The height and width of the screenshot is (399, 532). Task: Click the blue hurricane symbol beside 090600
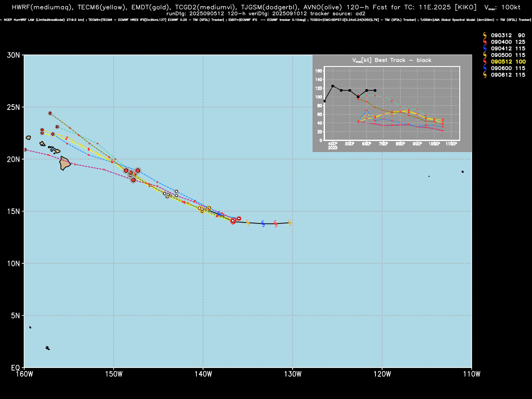tap(485, 68)
